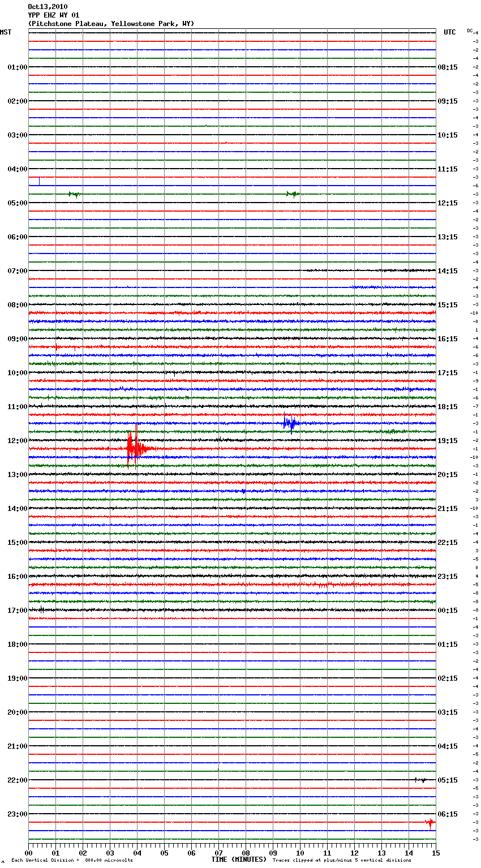Click the 14:00 MST time label
Image resolution: width=481 pixels, height=868 pixels.
click(18, 509)
